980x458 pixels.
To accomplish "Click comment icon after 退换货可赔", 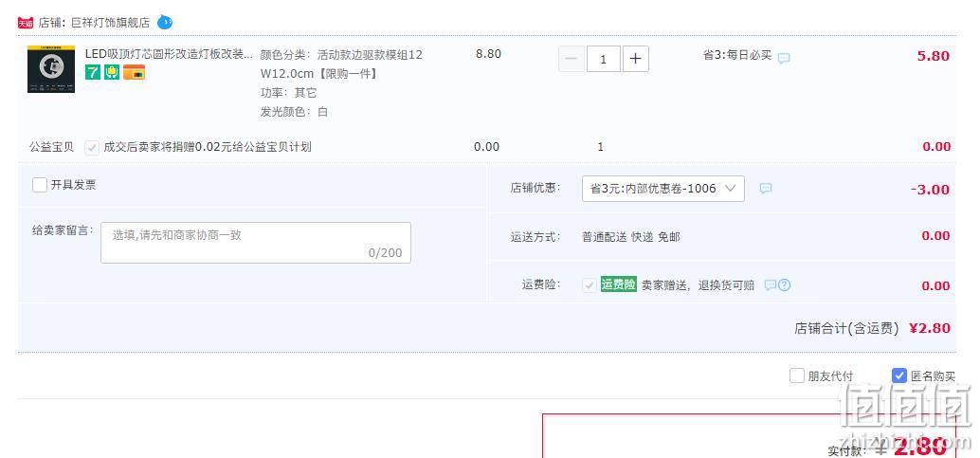I will point(770,285).
